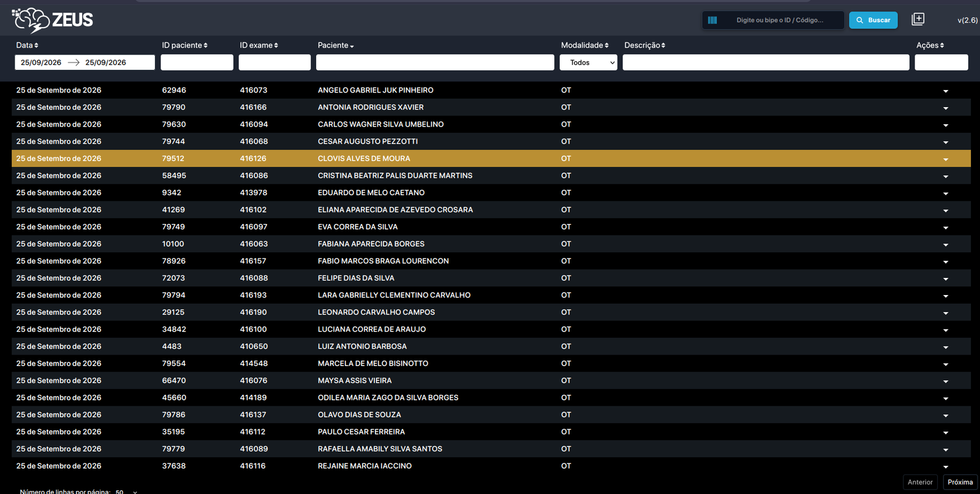980x494 pixels.
Task: Select patient name EVA CORREA DA SILVA
Action: click(358, 227)
